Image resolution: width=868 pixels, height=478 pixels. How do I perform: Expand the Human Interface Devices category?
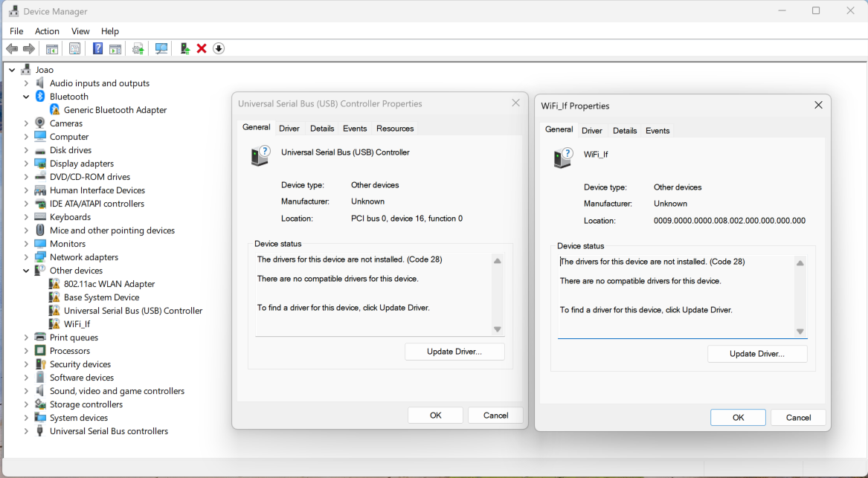pos(25,190)
